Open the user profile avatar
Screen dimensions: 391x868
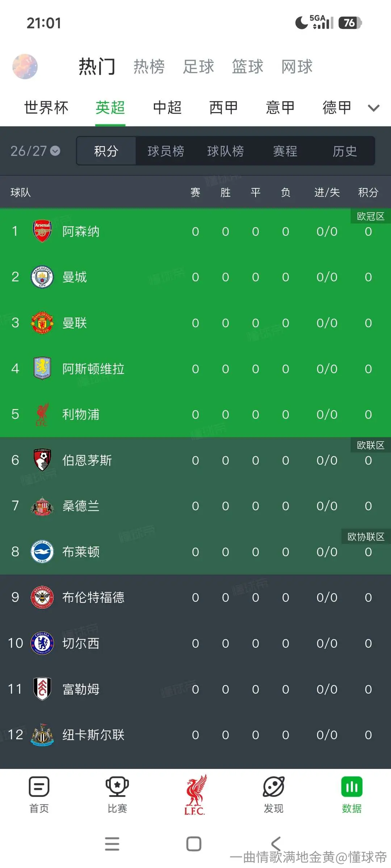coord(25,67)
